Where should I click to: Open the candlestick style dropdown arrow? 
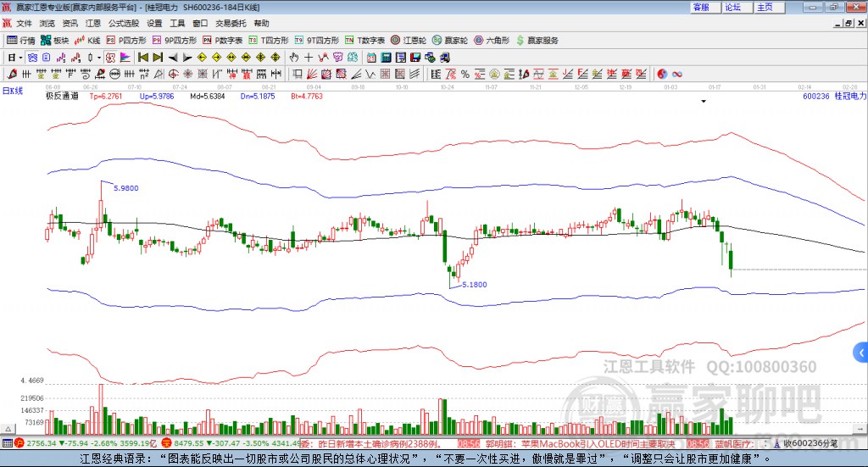pos(99,58)
